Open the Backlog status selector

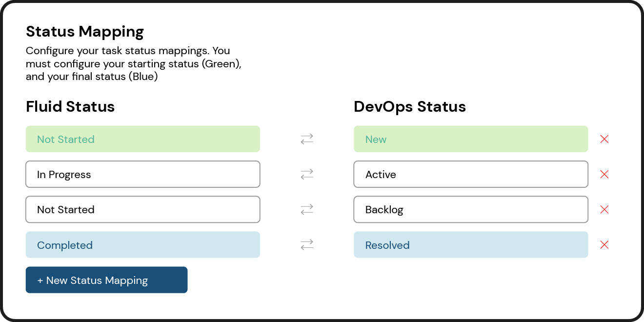click(470, 209)
